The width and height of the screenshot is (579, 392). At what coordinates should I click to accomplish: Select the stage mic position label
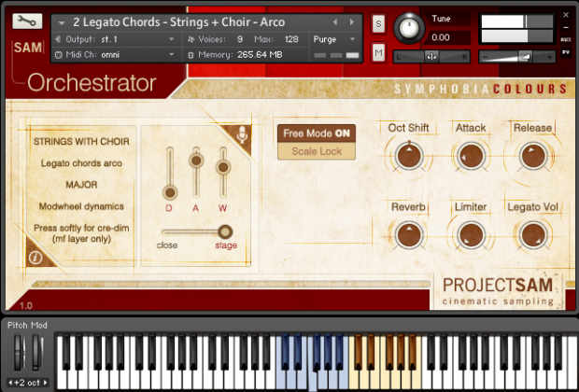226,245
